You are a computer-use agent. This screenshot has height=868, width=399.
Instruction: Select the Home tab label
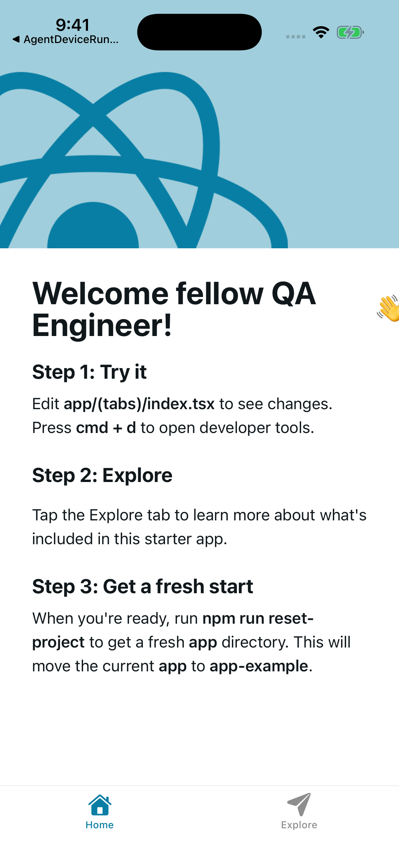(100, 825)
